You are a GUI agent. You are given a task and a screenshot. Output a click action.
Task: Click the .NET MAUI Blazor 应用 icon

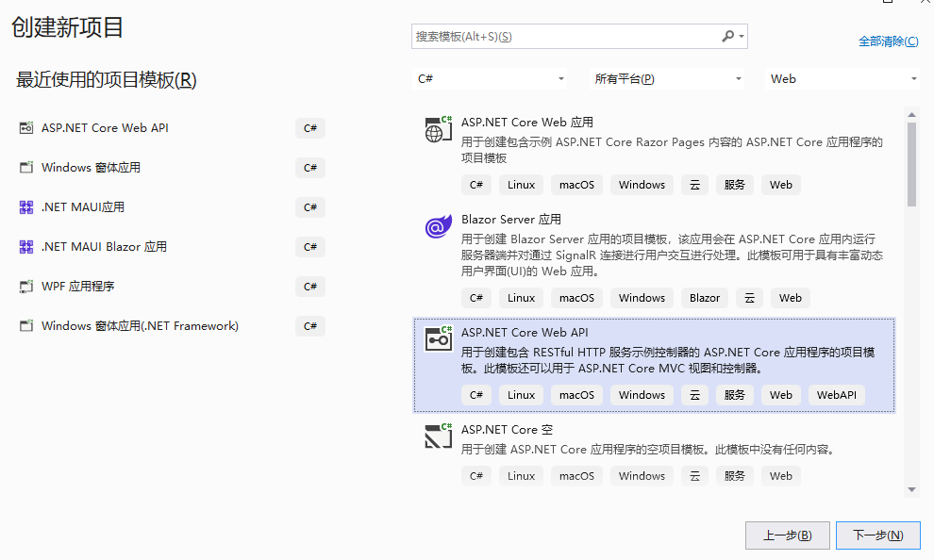26,246
